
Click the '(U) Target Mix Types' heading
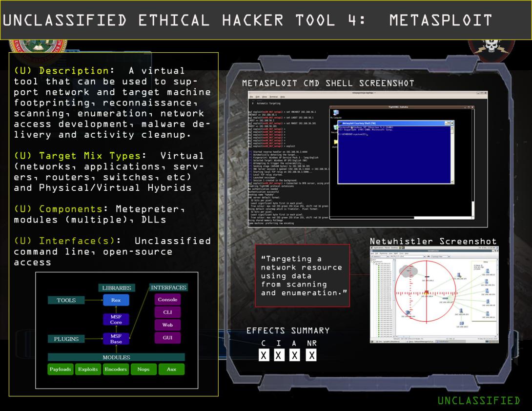point(77,156)
